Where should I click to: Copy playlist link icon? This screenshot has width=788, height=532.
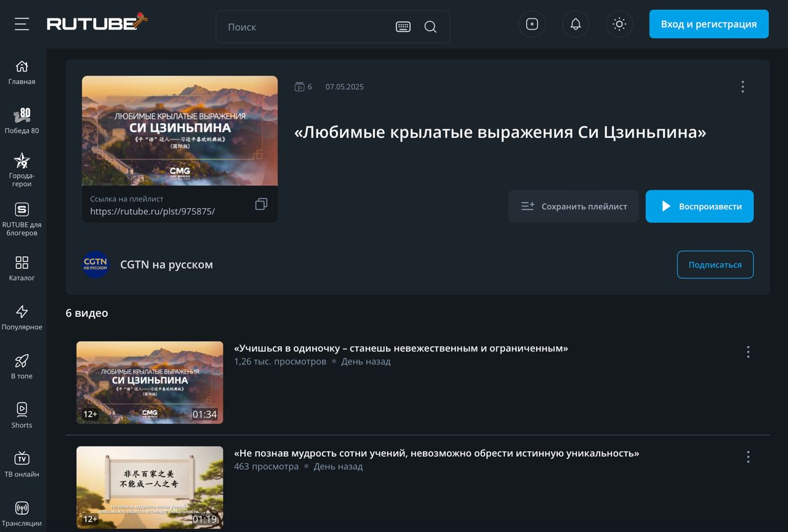(261, 204)
